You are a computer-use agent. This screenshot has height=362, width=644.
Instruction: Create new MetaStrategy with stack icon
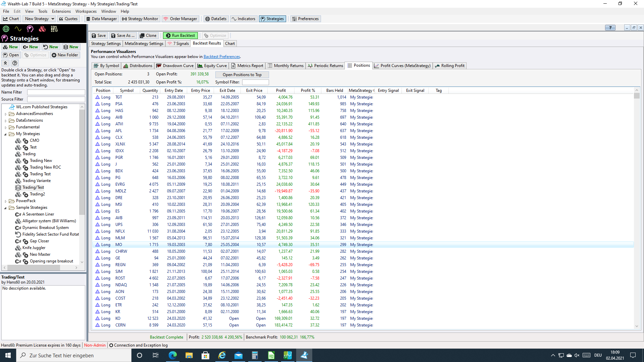coord(71,47)
